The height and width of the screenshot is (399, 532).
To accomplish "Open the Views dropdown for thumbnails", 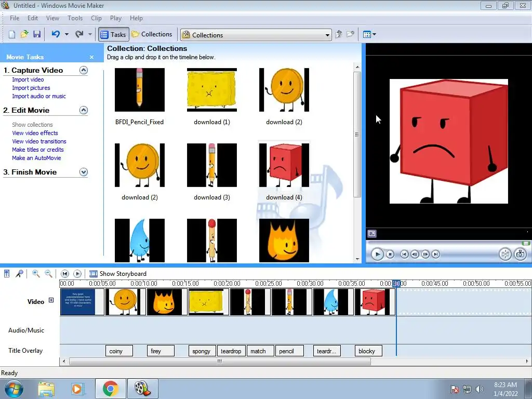I will pos(369,34).
